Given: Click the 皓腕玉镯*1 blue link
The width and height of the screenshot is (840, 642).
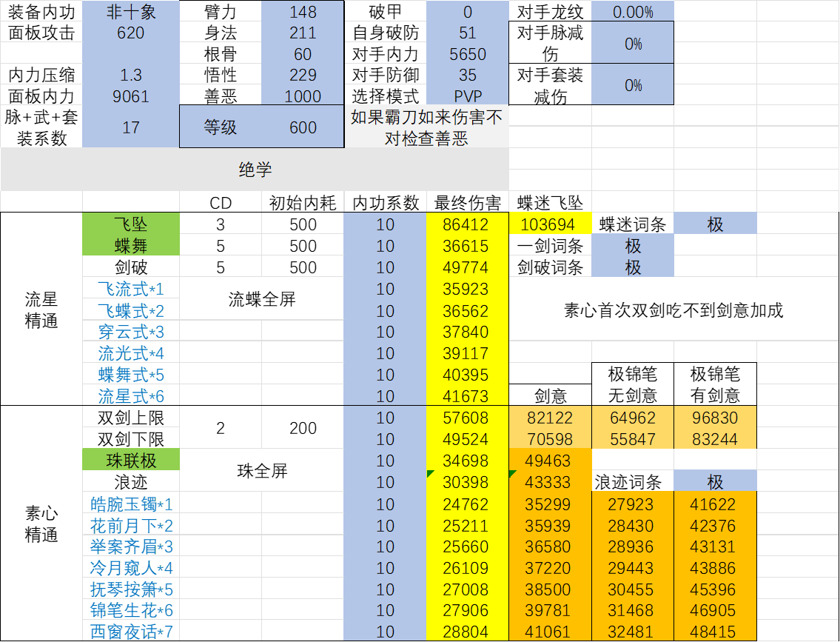Looking at the screenshot, I should (x=132, y=504).
